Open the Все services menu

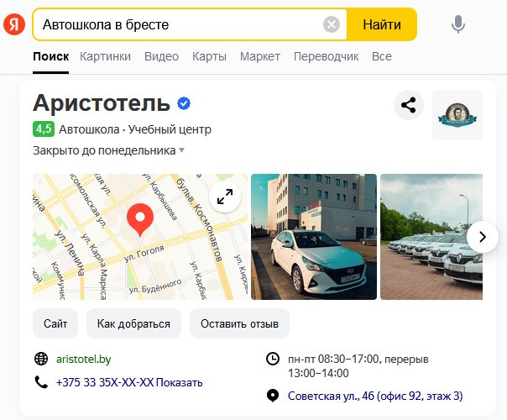point(382,56)
